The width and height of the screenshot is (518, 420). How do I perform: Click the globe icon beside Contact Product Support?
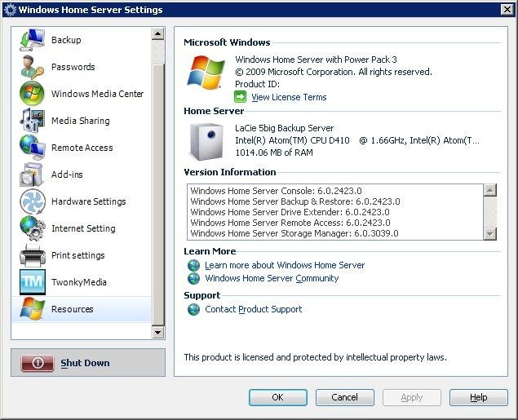pos(193,309)
